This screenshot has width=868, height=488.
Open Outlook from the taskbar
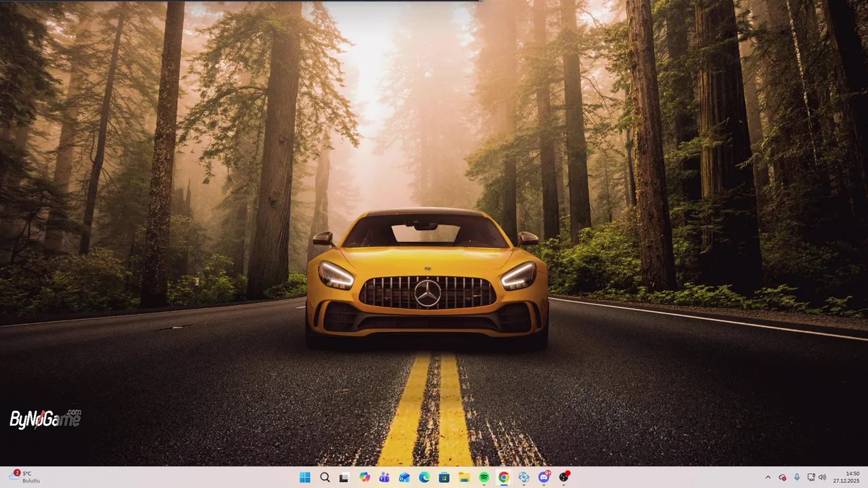coord(404,477)
